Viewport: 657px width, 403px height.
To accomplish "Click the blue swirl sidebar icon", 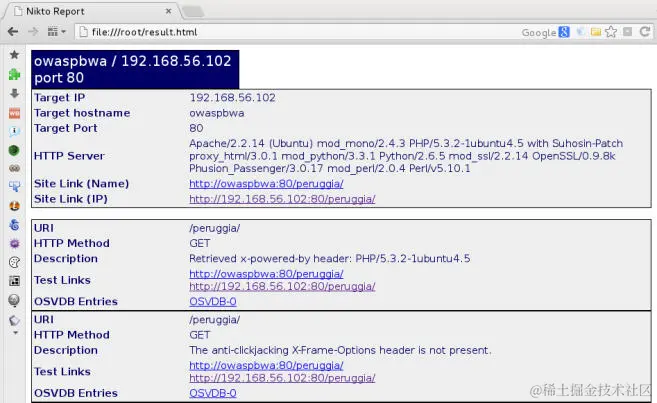I will (x=14, y=225).
